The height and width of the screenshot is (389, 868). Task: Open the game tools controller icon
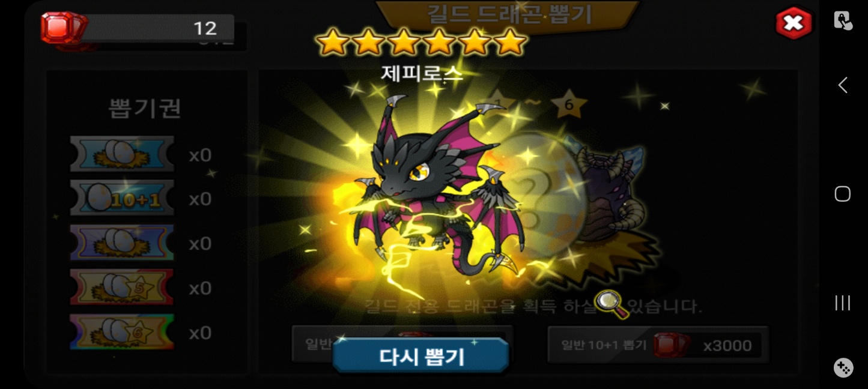click(843, 368)
